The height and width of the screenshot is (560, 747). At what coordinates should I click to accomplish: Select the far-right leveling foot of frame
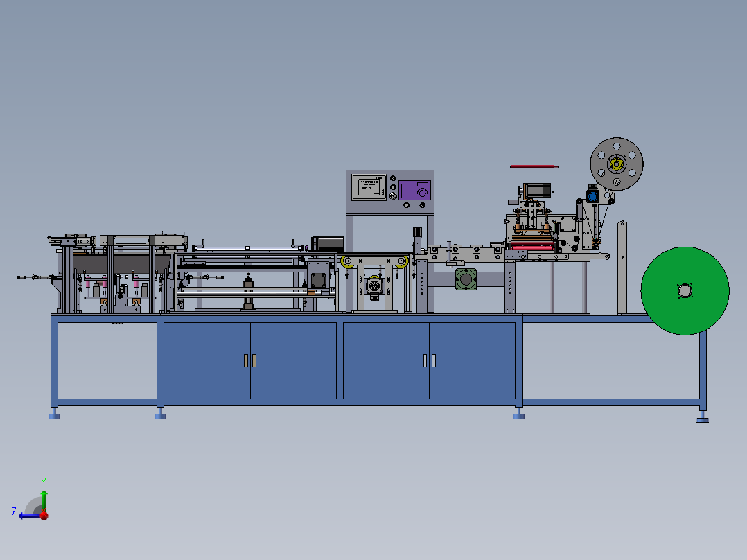coord(702,417)
